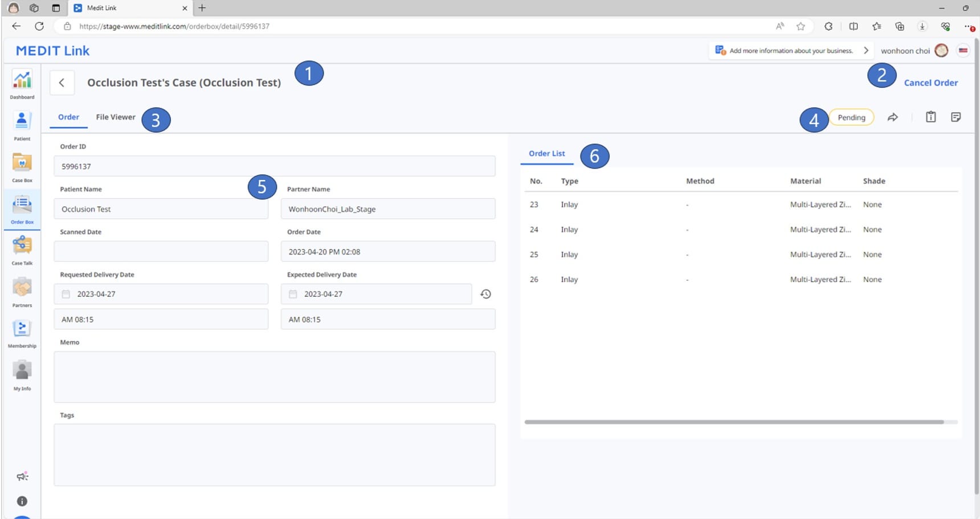
Task: Click the note icon in order toolbar
Action: 956,117
